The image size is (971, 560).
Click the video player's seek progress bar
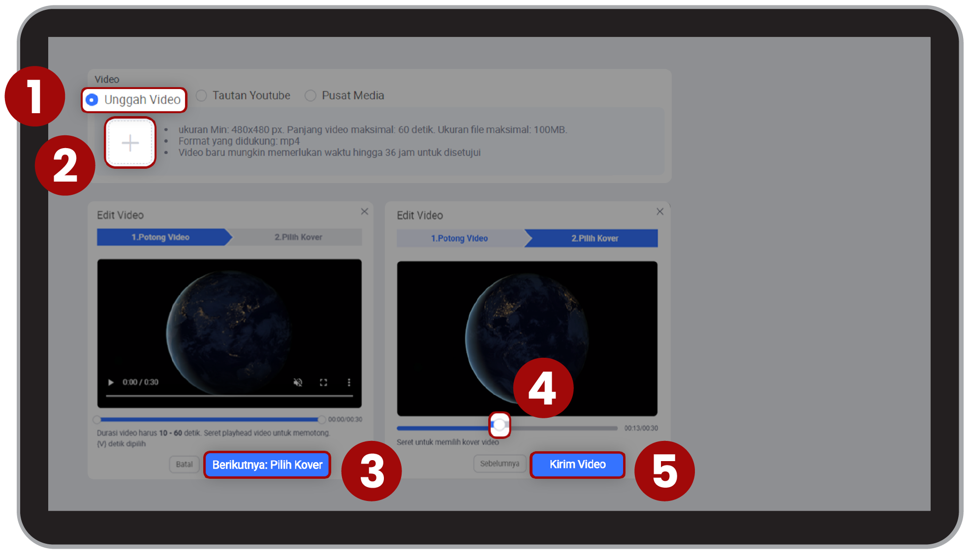pyautogui.click(x=229, y=396)
